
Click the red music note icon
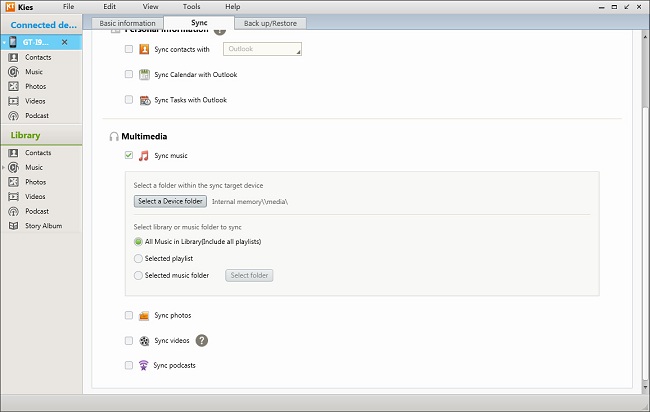pos(143,156)
